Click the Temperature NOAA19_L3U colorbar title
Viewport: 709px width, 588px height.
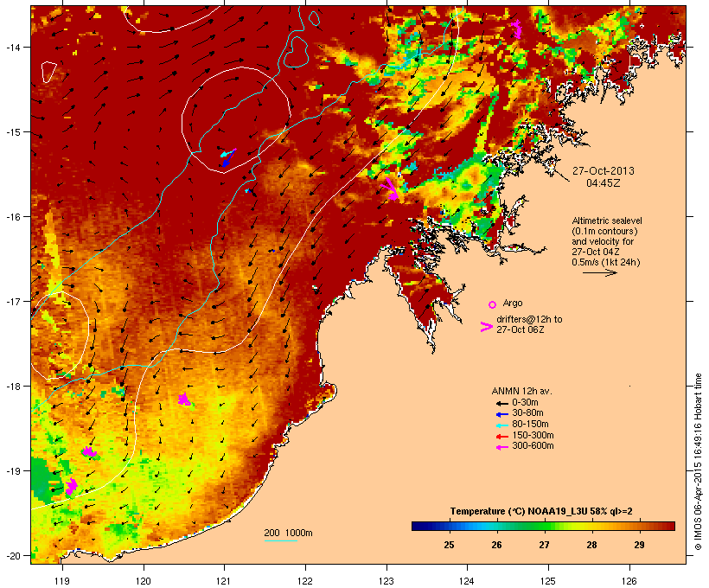[x=541, y=511]
